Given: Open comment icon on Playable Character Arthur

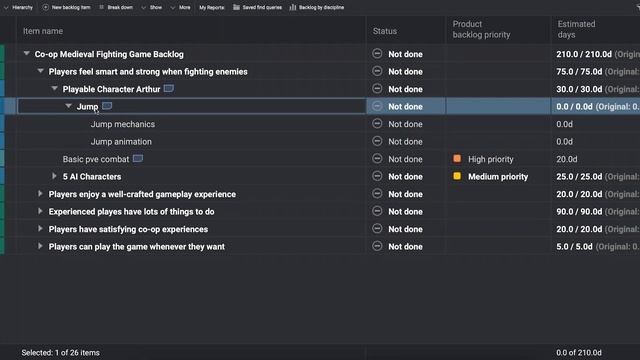Looking at the screenshot, I should [x=169, y=89].
